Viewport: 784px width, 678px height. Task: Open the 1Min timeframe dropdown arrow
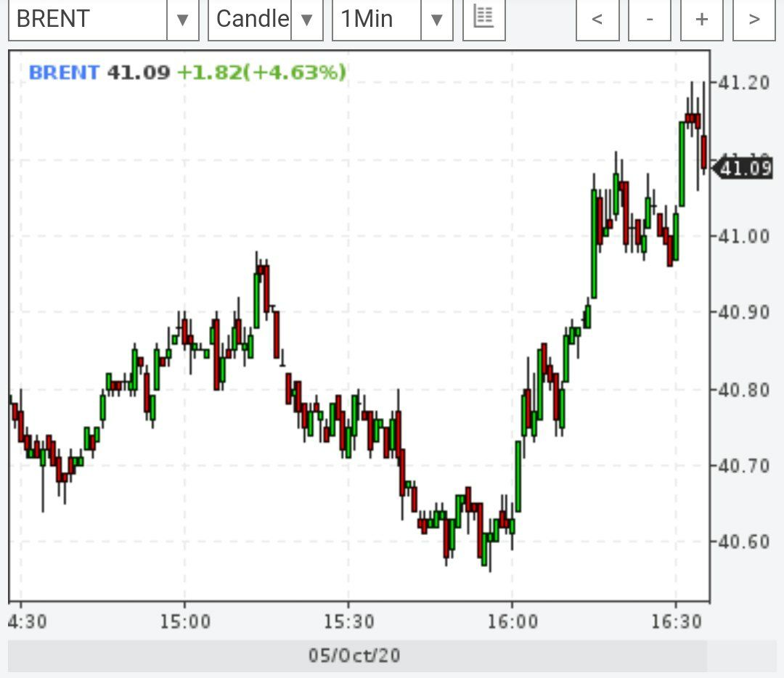(437, 20)
